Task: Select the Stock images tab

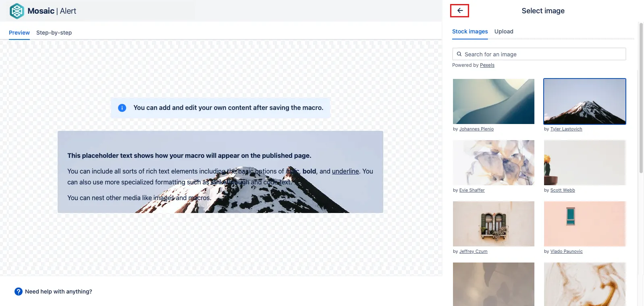Action: tap(470, 31)
